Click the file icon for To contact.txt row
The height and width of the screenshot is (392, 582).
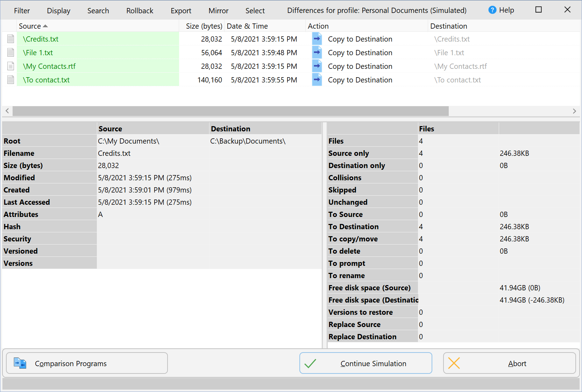(11, 80)
